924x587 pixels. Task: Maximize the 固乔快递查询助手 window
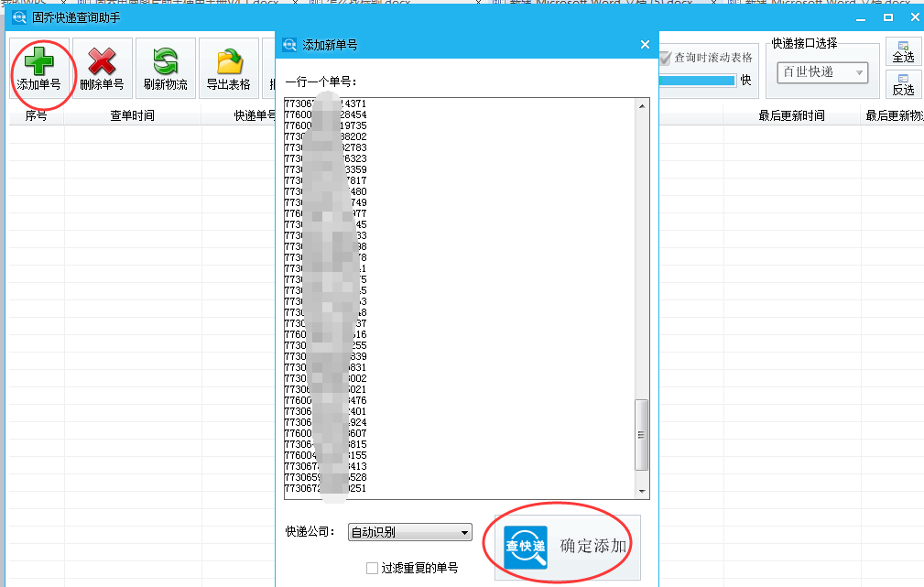888,17
